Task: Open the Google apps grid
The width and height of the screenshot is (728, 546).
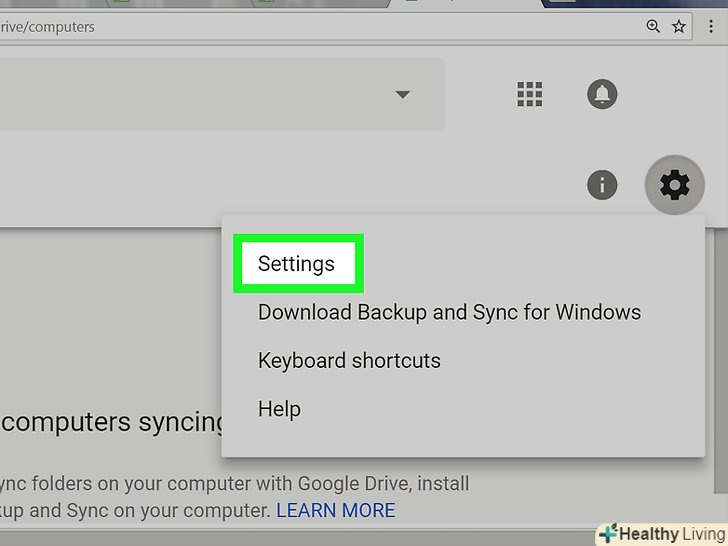Action: pos(529,95)
